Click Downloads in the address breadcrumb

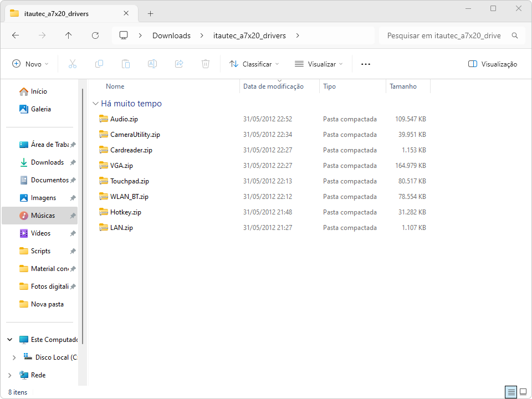[x=171, y=35]
